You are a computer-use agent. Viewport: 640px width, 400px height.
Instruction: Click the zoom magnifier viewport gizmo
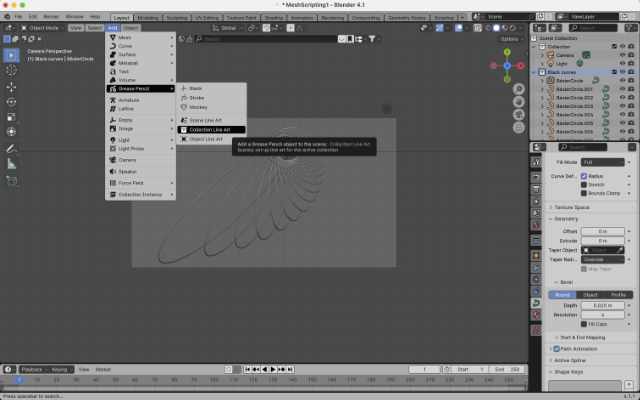(519, 89)
